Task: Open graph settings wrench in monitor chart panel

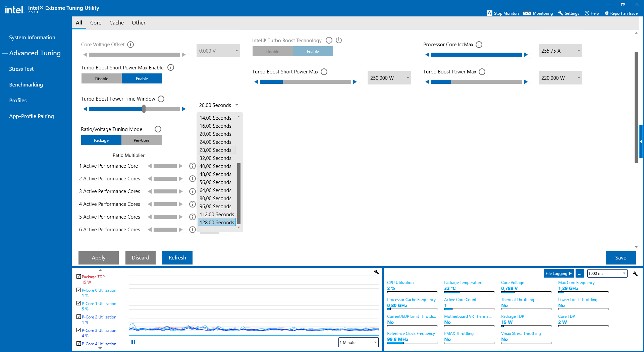Action: 376,272
